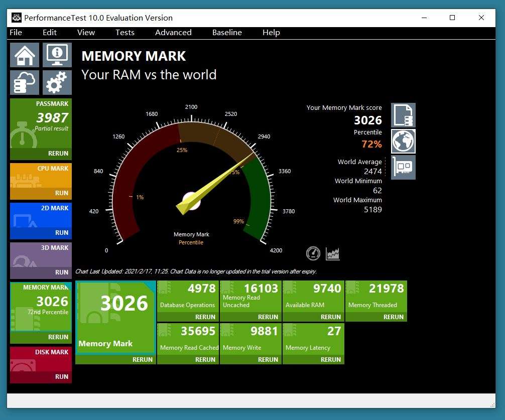The height and width of the screenshot is (420, 505).
Task: Open the File menu
Action: coord(16,33)
